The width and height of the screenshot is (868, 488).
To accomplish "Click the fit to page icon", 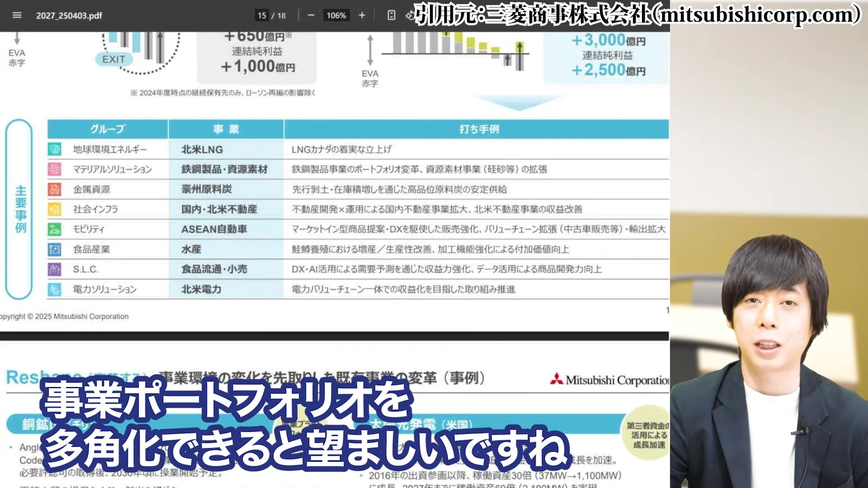I will (x=392, y=15).
